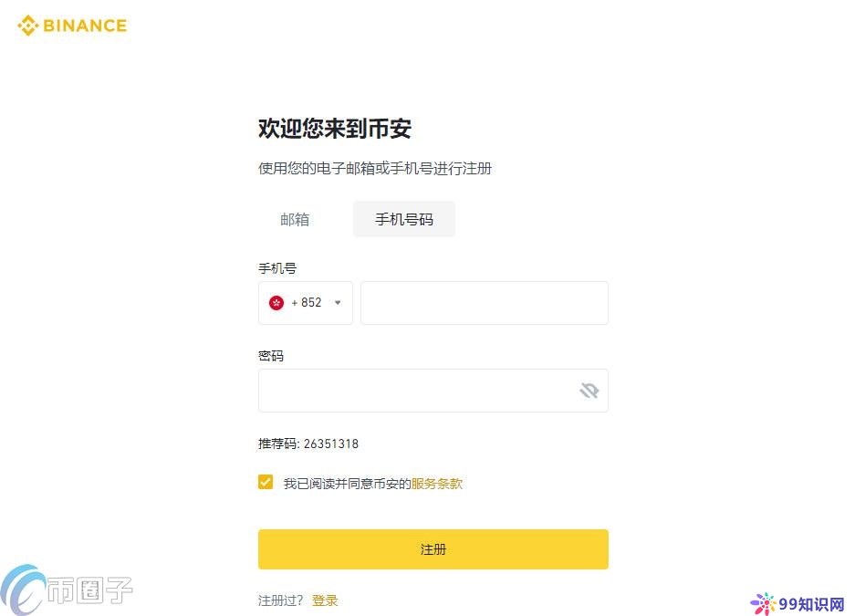855x616 pixels.
Task: Click the Binance diamond logo icon
Action: point(28,26)
